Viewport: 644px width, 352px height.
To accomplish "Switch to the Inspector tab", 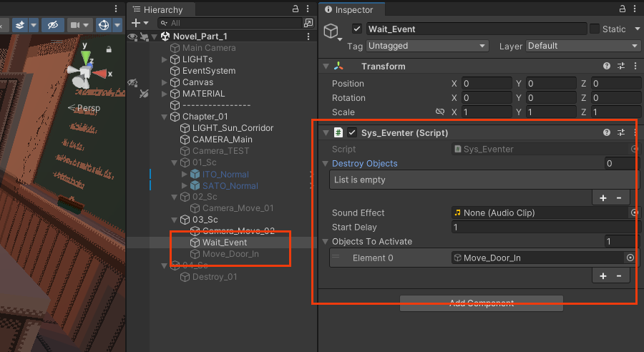I will (x=350, y=10).
